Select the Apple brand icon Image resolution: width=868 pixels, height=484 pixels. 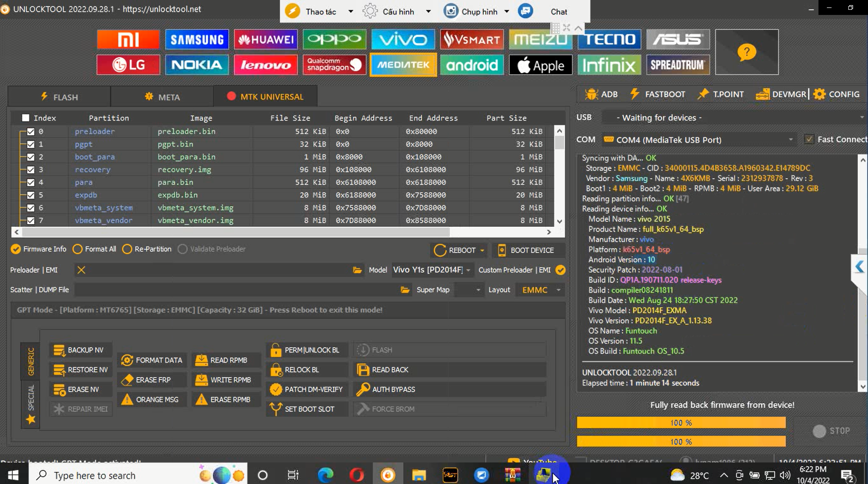(541, 65)
